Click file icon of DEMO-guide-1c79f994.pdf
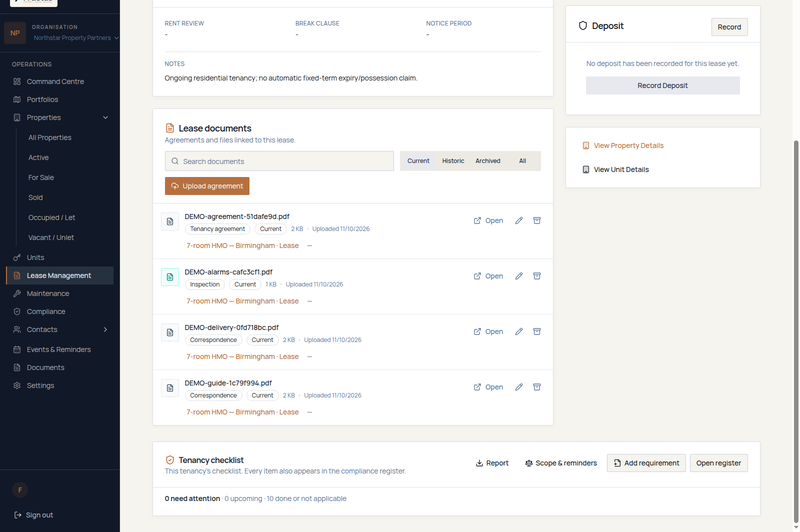The height and width of the screenshot is (532, 800). (x=170, y=388)
